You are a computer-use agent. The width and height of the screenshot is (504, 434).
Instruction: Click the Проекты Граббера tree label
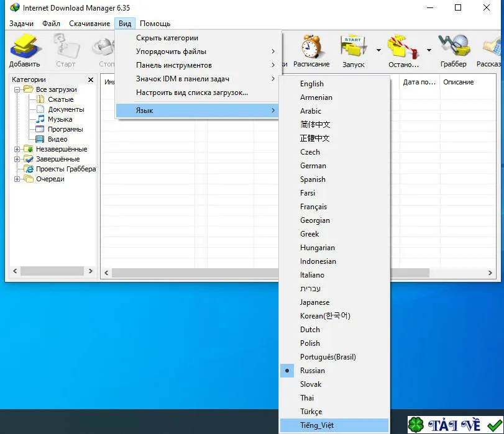66,169
